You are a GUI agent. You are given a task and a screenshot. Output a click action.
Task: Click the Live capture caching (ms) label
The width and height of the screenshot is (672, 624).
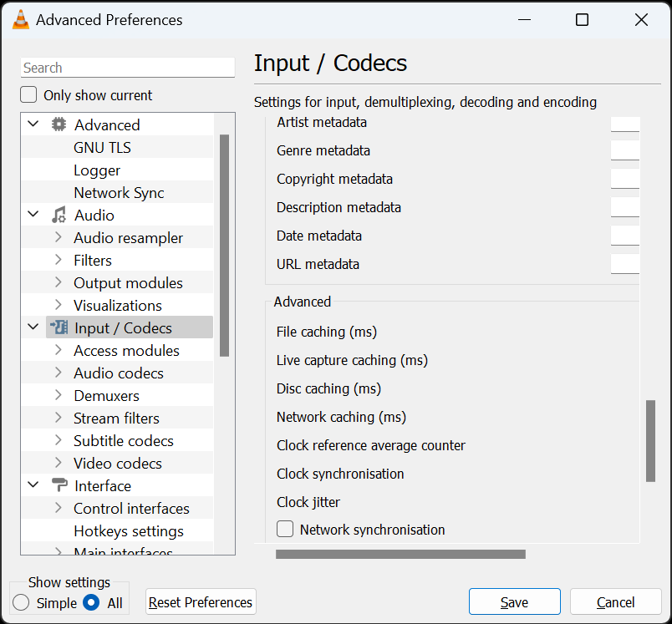pyautogui.click(x=352, y=360)
